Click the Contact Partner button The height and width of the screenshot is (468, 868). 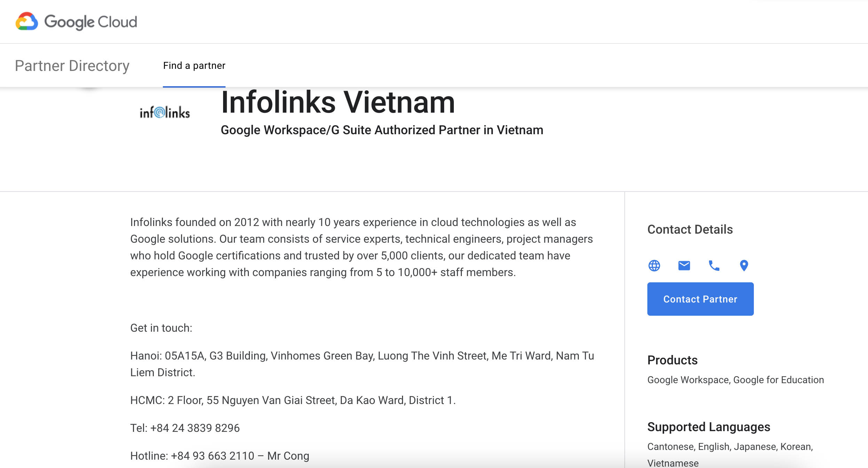(700, 299)
